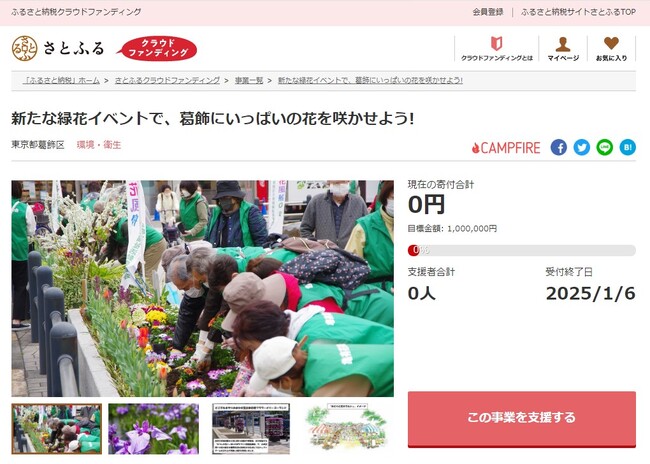Screen dimensions: 650x464
Task: Click the 現在の寄付合計 label
Action: 441,185
